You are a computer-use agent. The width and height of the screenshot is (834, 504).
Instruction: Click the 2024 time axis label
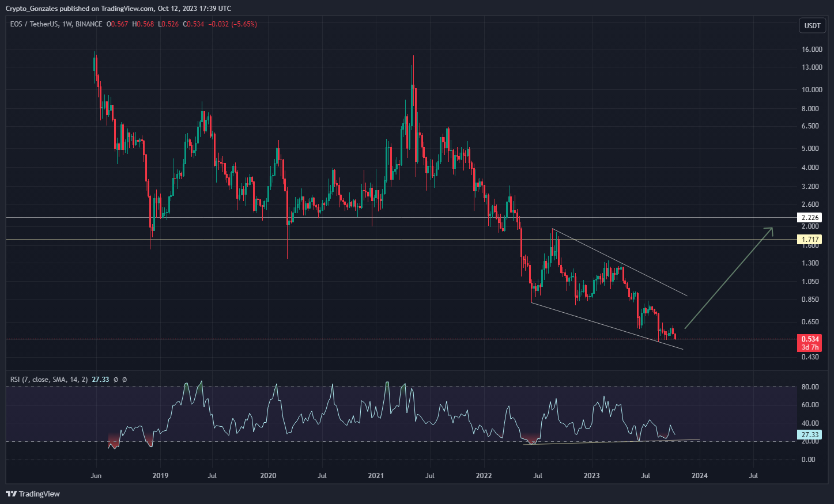(x=699, y=476)
